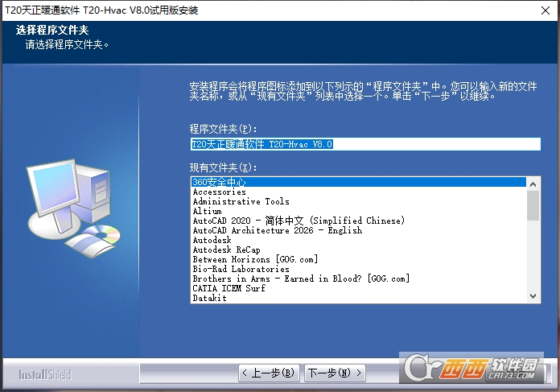Image resolution: width=560 pixels, height=392 pixels.
Task: Click the computer and CD installer graphic
Action: click(73, 208)
